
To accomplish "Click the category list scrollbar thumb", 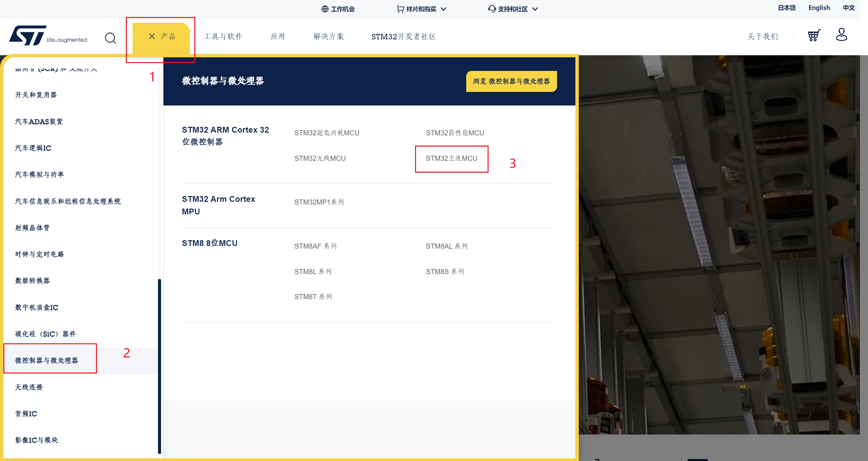I will pyautogui.click(x=159, y=366).
